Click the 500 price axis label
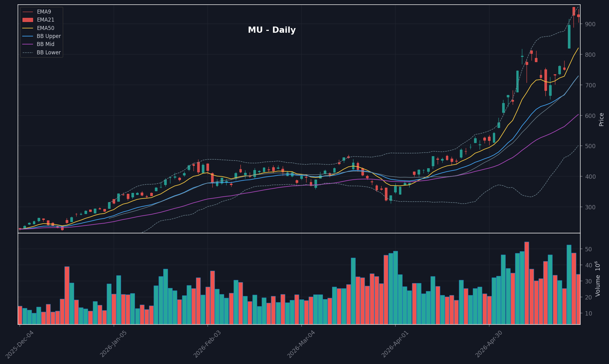The image size is (609, 364). [590, 146]
